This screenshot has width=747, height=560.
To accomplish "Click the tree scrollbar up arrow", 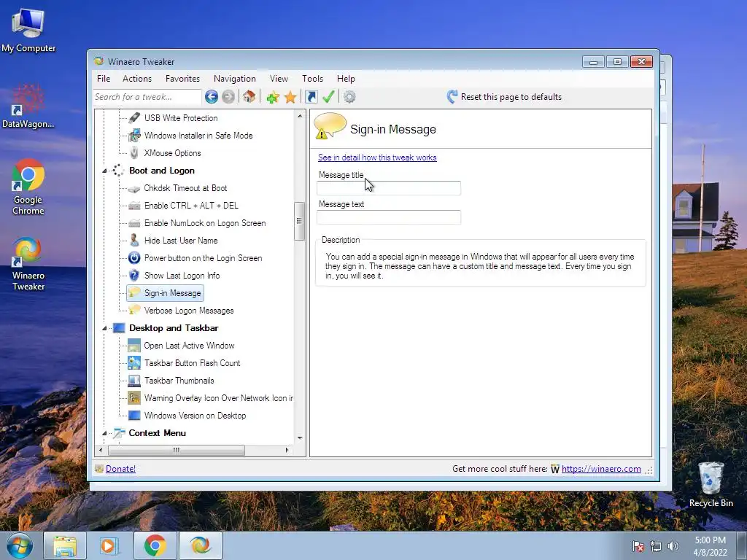I will click(x=300, y=116).
